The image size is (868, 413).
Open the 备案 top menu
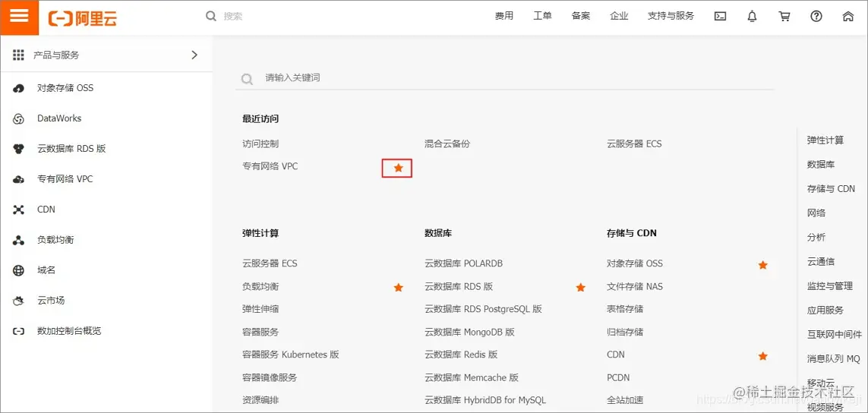coord(581,16)
